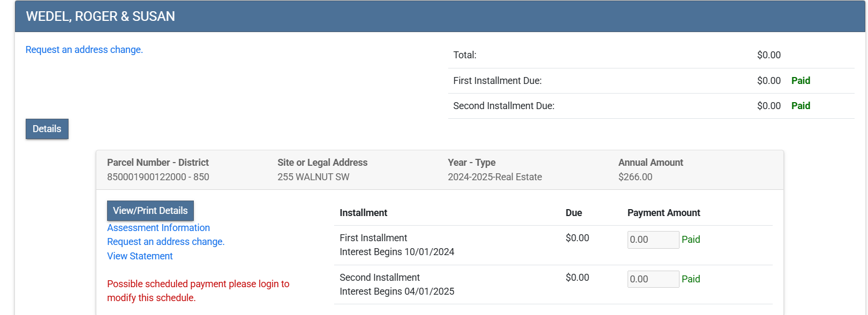Click the Interest Begins 10/01/2024 text
868x315 pixels.
pyautogui.click(x=397, y=252)
